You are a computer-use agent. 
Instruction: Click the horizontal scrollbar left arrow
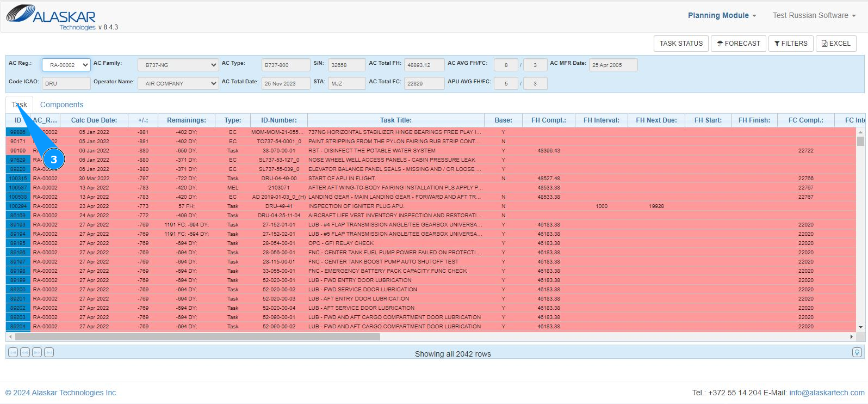9,337
